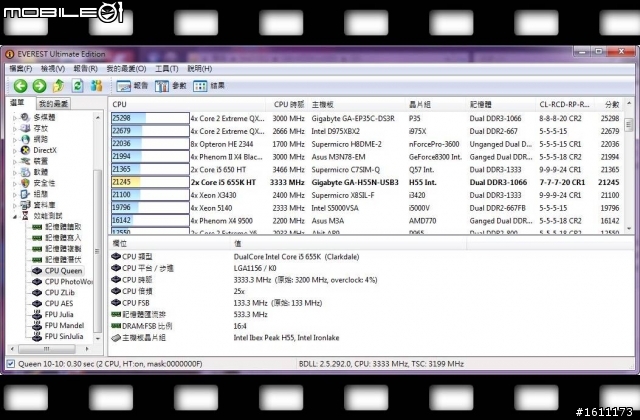Click the 'Gigabyte GA-H55N-USB3' motherboard cell
Image resolution: width=640 pixels, height=420 pixels.
pos(355,182)
